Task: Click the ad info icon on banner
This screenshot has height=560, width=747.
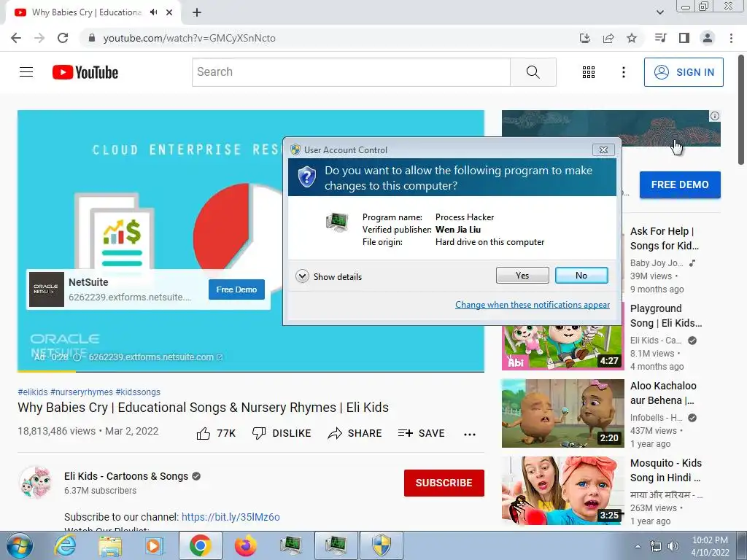Action: pos(715,116)
